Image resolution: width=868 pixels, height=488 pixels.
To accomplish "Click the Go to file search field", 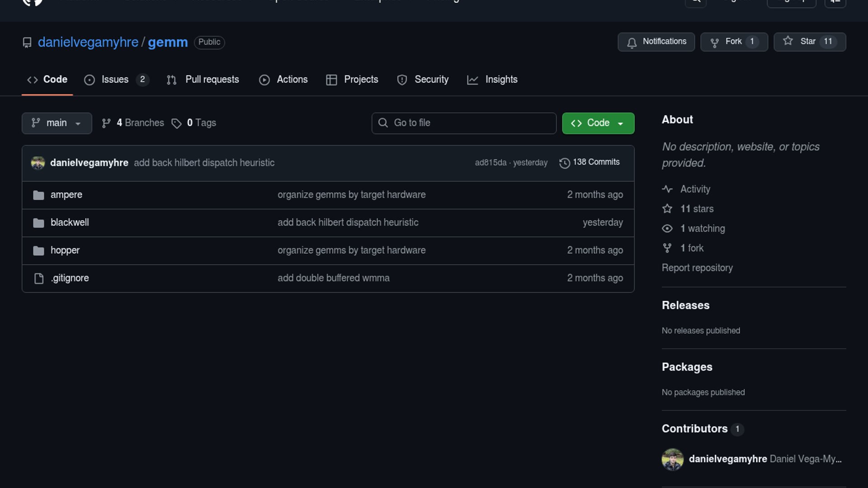I will tap(464, 123).
